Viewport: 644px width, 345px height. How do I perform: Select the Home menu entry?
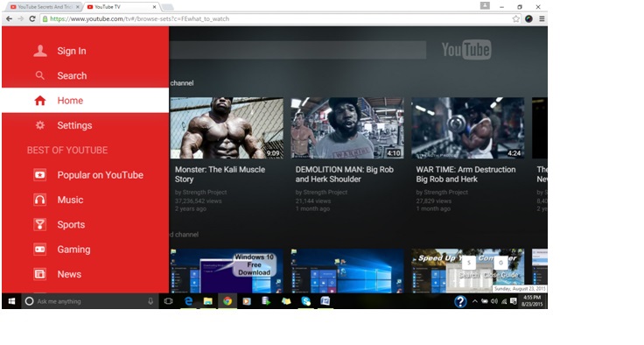pyautogui.click(x=85, y=101)
